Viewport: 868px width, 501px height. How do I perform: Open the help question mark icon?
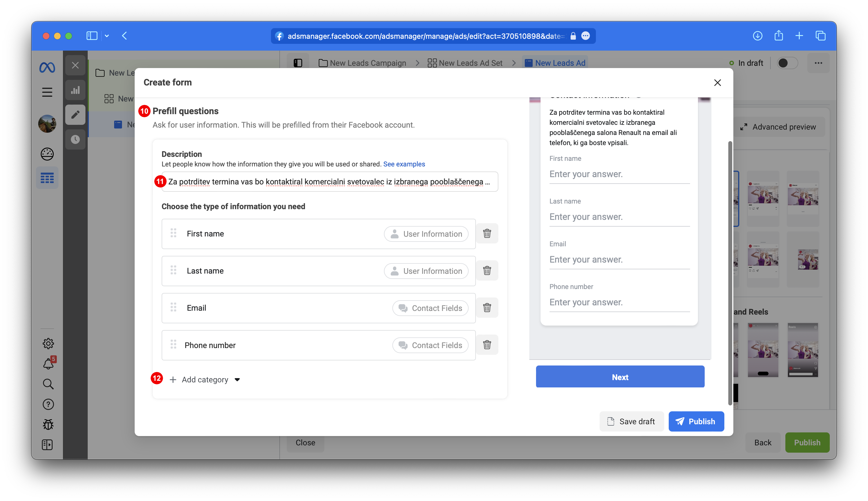tap(48, 404)
